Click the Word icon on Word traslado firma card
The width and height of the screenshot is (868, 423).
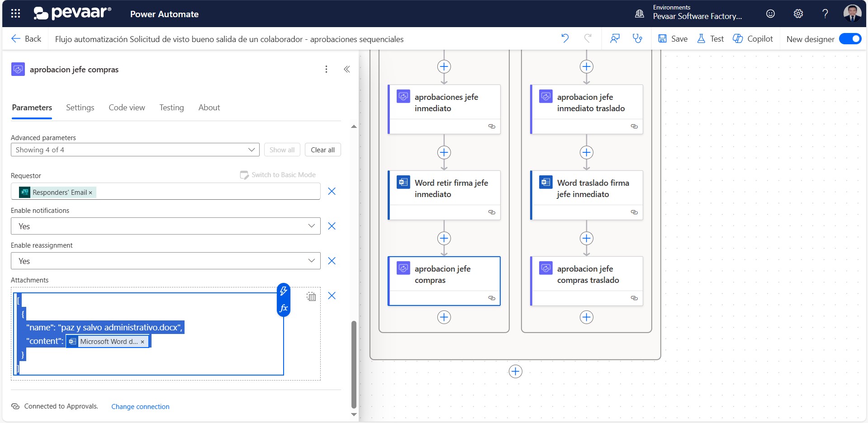coord(546,182)
